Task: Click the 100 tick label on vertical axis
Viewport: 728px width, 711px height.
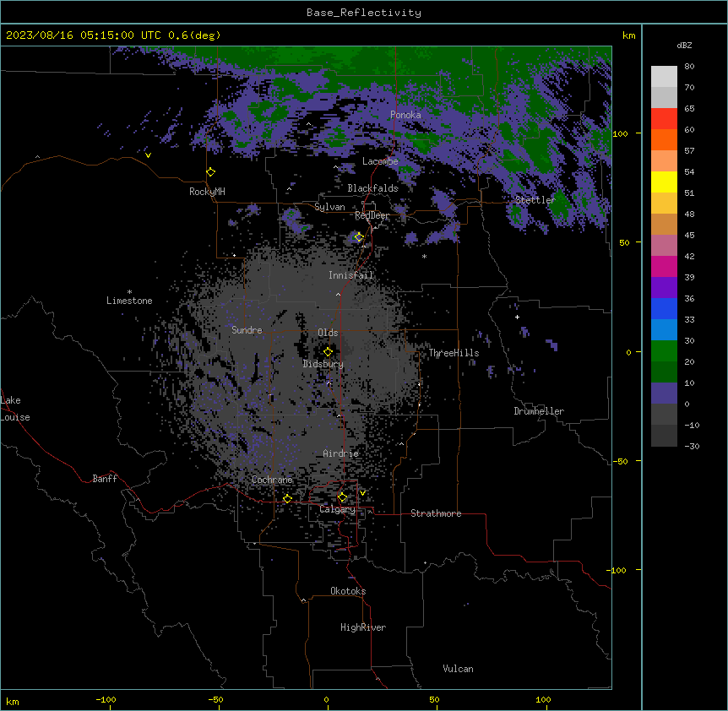Action: pyautogui.click(x=620, y=133)
